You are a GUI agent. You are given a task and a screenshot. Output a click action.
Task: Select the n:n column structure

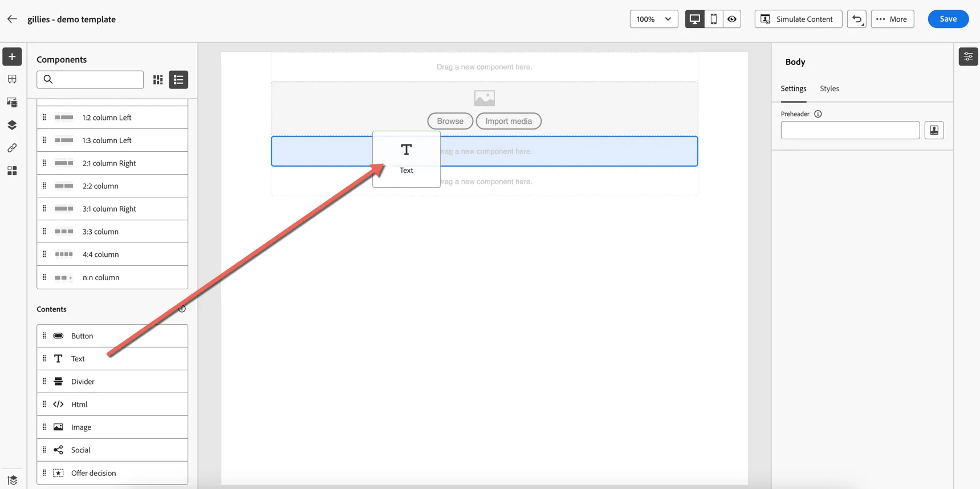click(x=112, y=277)
